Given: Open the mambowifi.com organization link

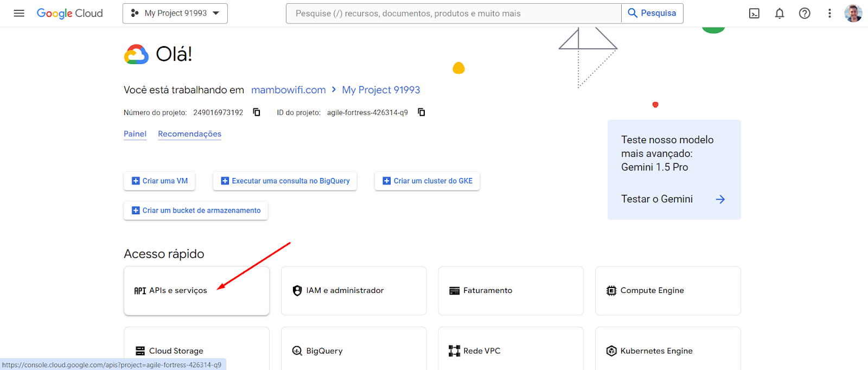Looking at the screenshot, I should click(x=289, y=90).
